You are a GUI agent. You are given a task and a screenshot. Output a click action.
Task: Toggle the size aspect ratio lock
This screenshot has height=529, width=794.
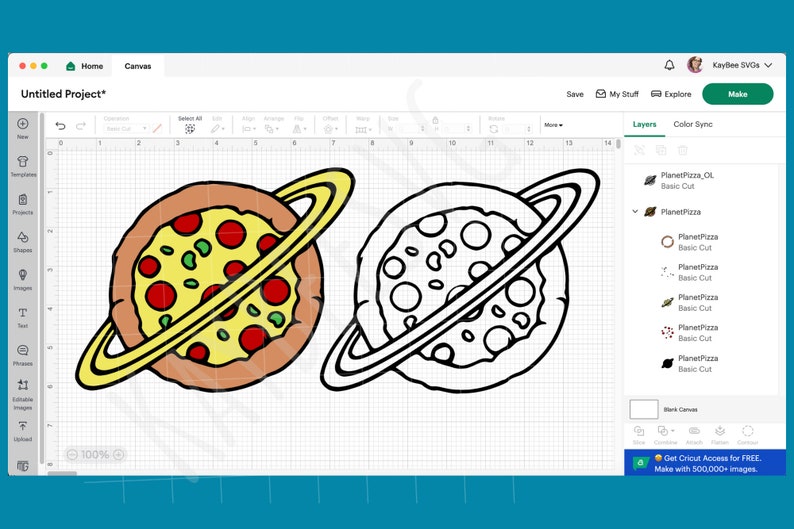pos(435,120)
